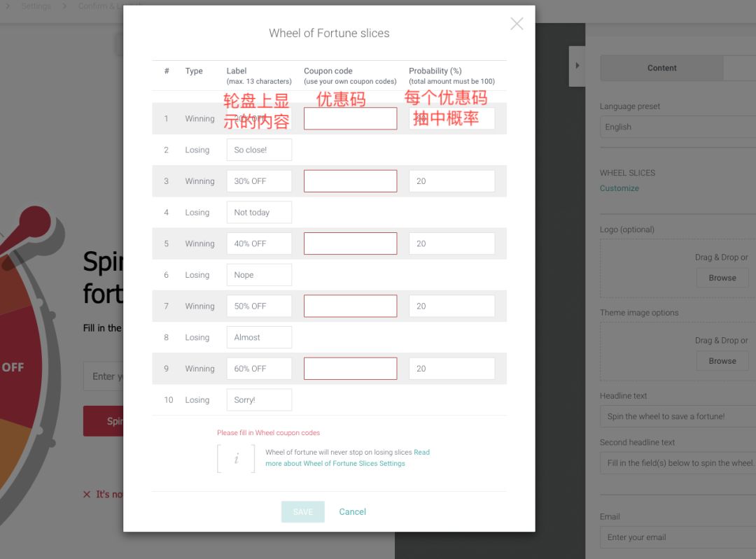Click coupon code field for slice 7
The width and height of the screenshot is (756, 559).
[x=350, y=306]
